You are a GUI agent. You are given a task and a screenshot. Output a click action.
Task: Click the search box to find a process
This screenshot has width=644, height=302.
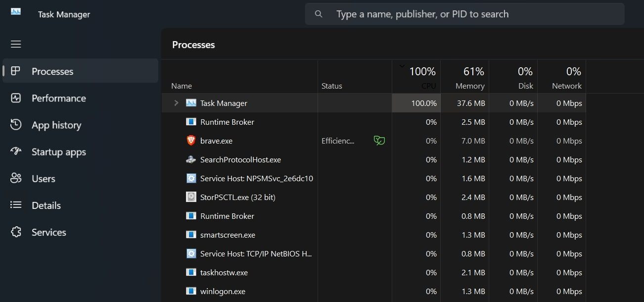click(x=464, y=14)
